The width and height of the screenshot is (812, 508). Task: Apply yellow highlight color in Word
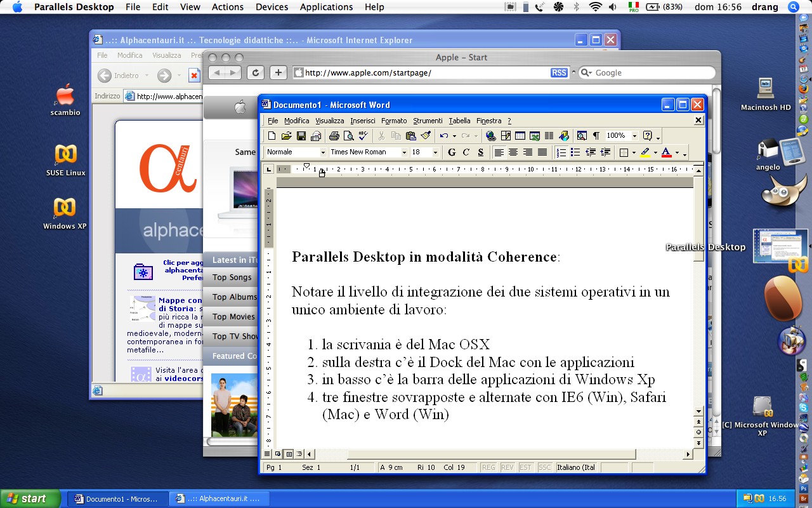click(645, 152)
